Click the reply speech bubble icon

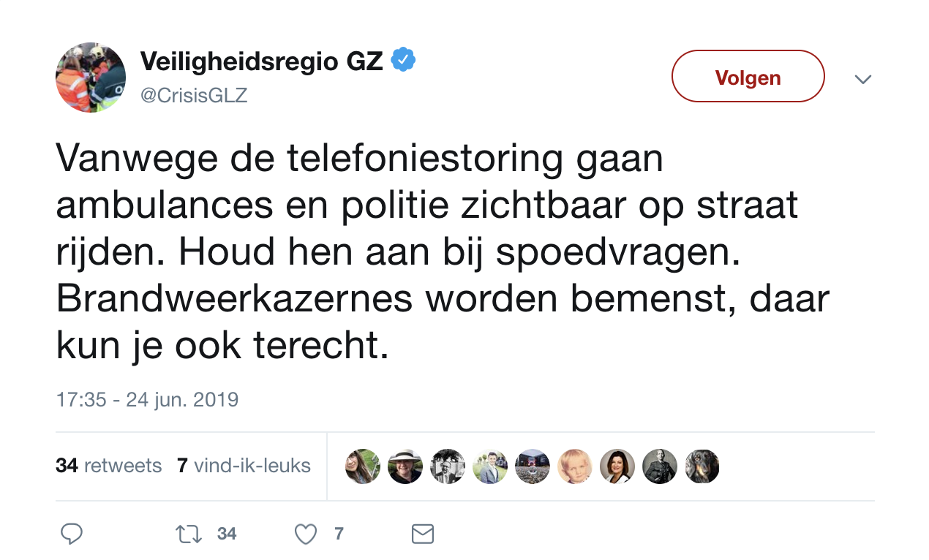tap(71, 534)
